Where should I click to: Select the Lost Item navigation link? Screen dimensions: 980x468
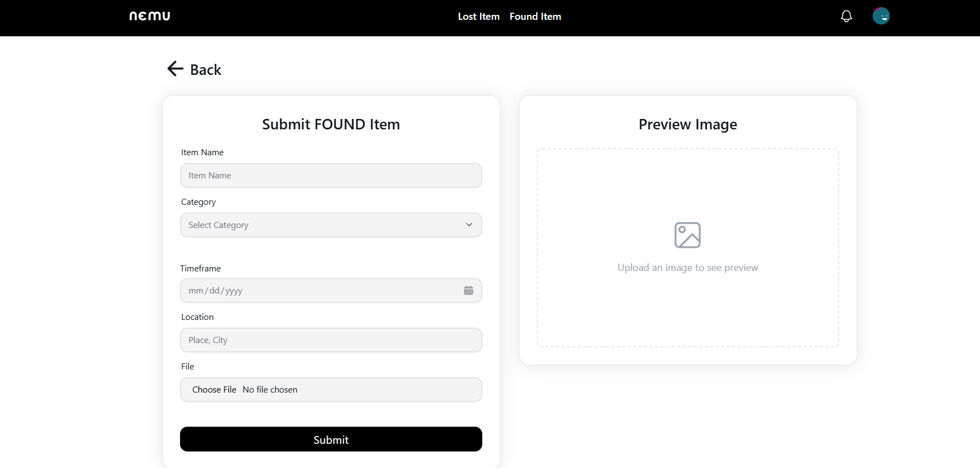click(x=478, y=17)
